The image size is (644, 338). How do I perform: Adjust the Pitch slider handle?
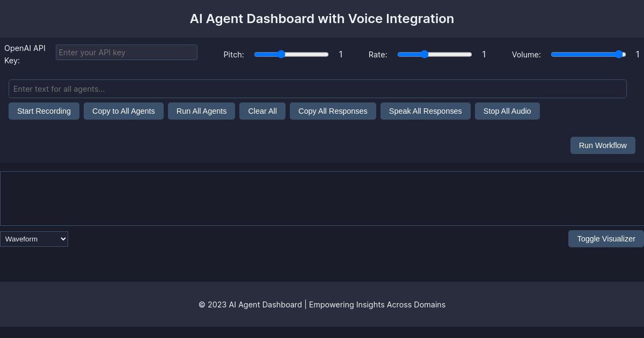point(281,54)
